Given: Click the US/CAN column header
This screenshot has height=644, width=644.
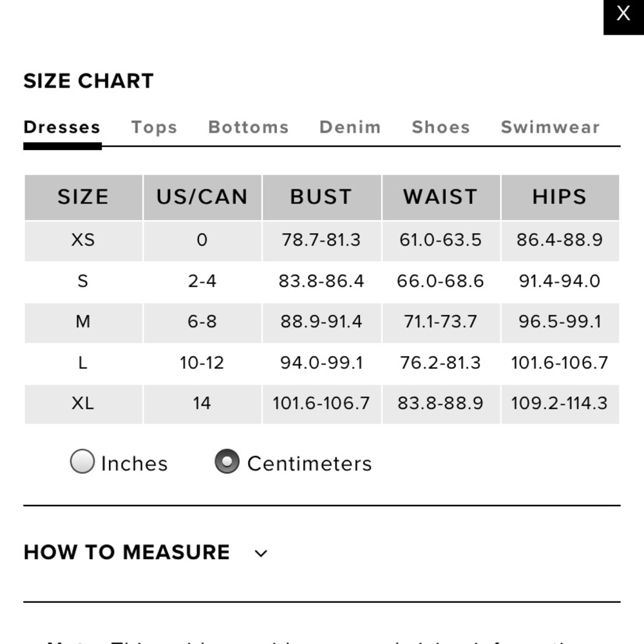Looking at the screenshot, I should (202, 197).
